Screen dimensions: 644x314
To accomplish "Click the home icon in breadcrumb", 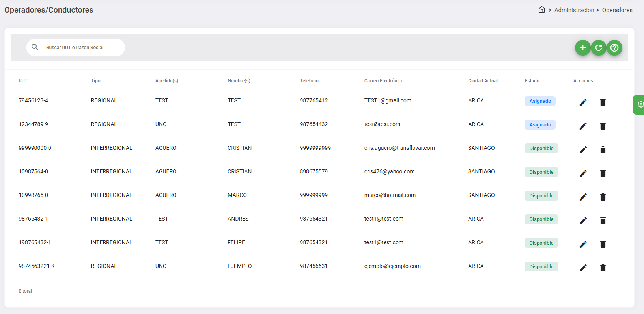I will [542, 10].
